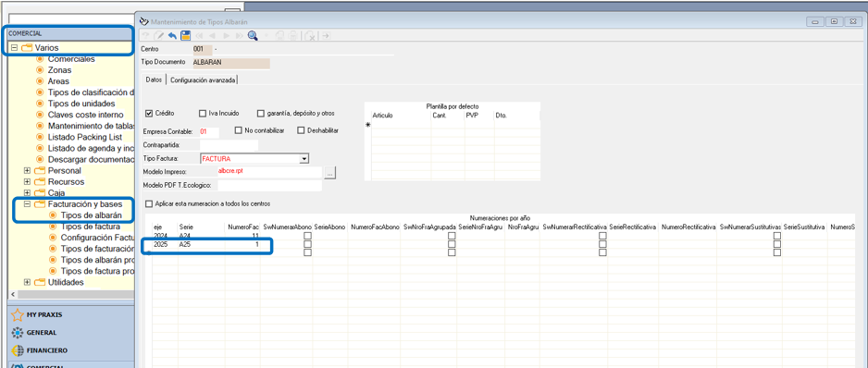Viewport: 868px width, 368px height.
Task: Click the folder icon next to Personal
Action: coord(39,170)
